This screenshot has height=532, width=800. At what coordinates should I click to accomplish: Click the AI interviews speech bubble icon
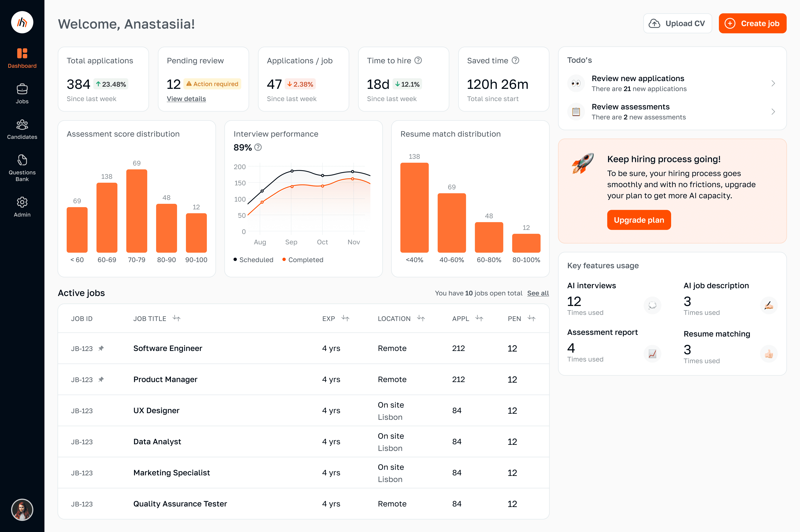click(x=652, y=305)
